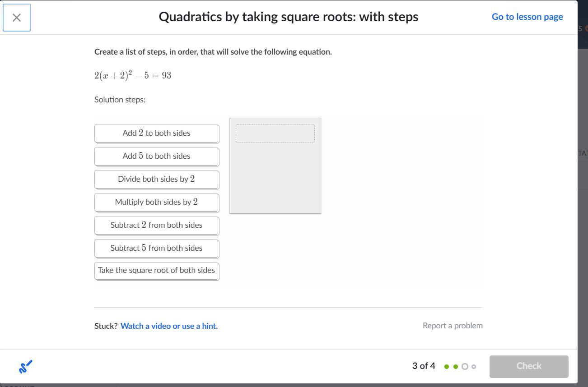Select 'Take the square root of both sides'
The width and height of the screenshot is (588, 387).
pyautogui.click(x=156, y=271)
